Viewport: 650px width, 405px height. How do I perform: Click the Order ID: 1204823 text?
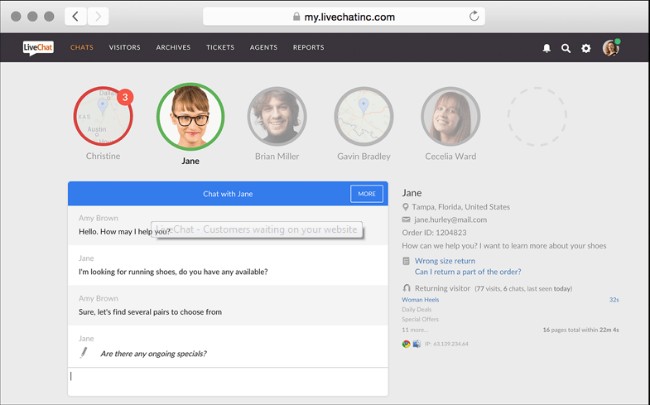tap(434, 233)
